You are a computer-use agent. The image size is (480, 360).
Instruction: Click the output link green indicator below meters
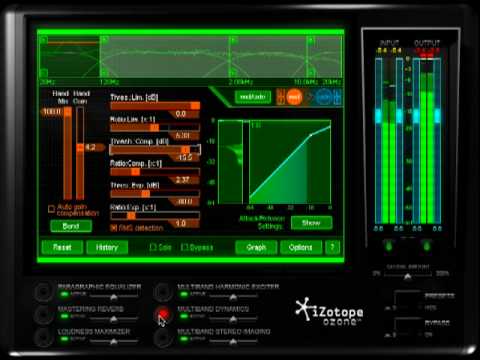click(x=426, y=246)
